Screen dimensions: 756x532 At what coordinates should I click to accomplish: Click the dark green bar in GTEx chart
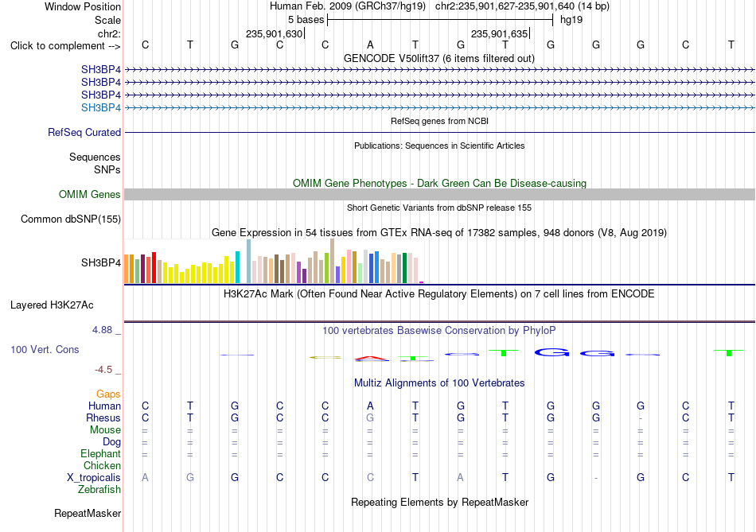pyautogui.click(x=404, y=268)
